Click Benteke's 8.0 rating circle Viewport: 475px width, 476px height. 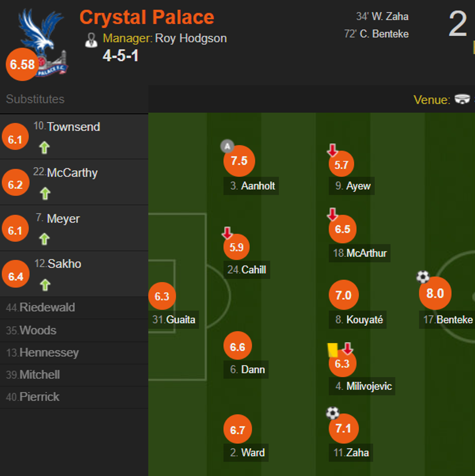point(435,293)
